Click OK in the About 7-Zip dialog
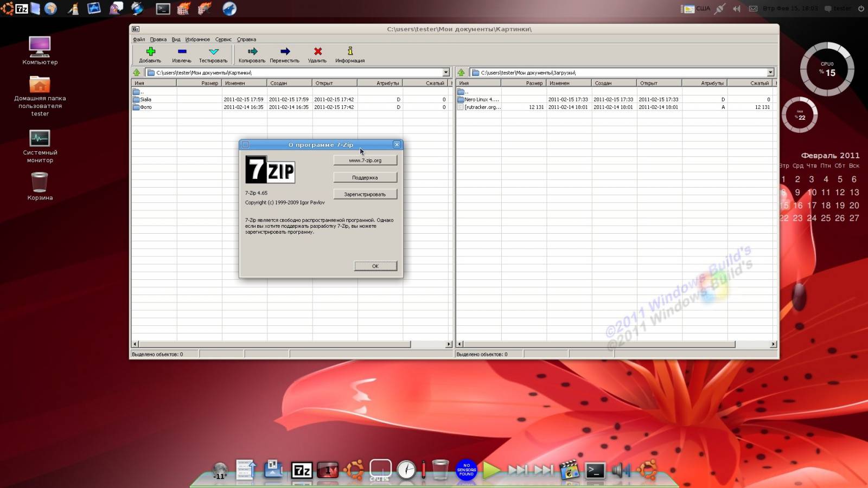868x488 pixels. tap(375, 266)
